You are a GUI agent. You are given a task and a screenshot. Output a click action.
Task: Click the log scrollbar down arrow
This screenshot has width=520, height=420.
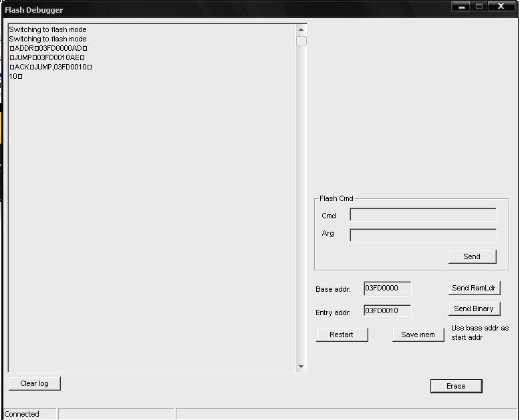tap(301, 367)
